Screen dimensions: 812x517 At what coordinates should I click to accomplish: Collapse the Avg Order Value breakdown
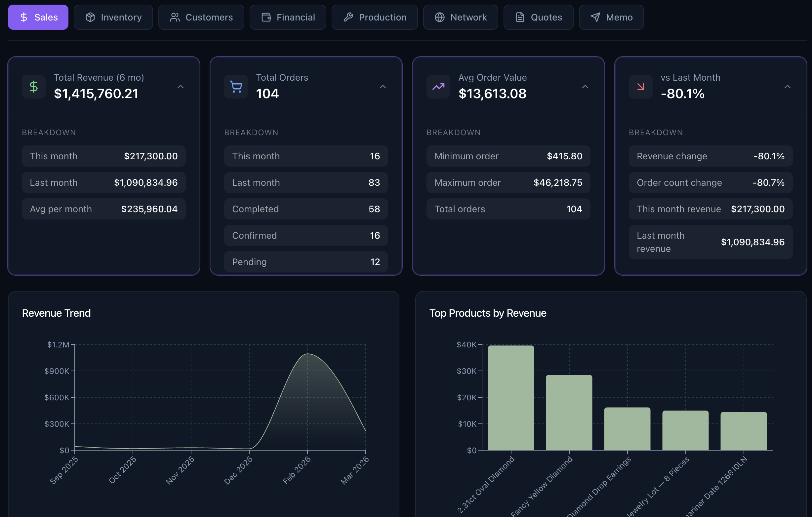585,87
